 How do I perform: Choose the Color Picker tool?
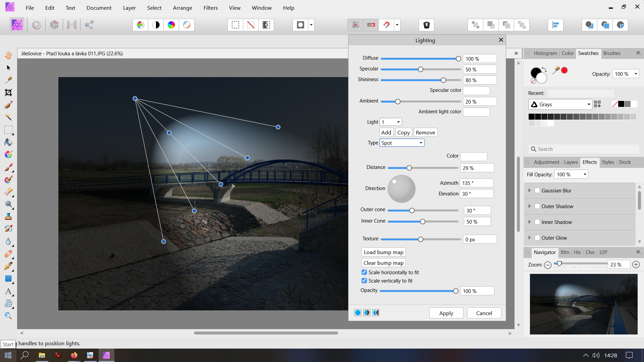(x=8, y=80)
